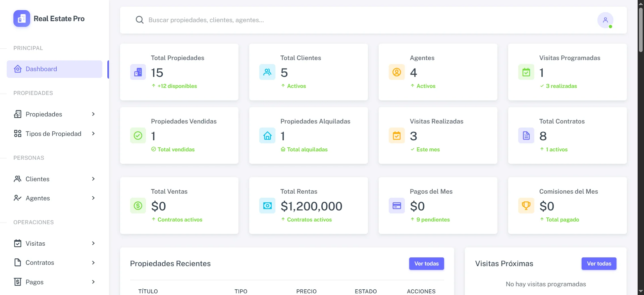
Task: Click the Total Contratos document icon
Action: tap(526, 135)
